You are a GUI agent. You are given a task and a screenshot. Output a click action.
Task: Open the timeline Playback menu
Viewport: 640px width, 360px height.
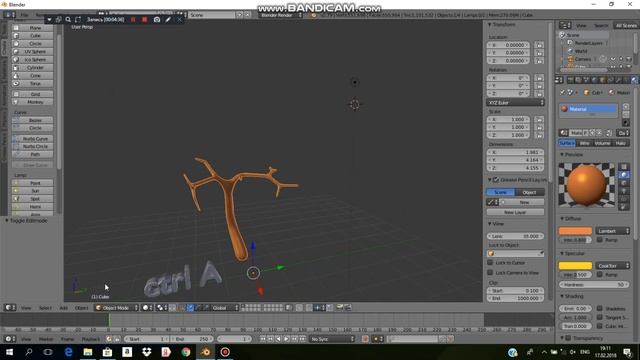(91, 339)
